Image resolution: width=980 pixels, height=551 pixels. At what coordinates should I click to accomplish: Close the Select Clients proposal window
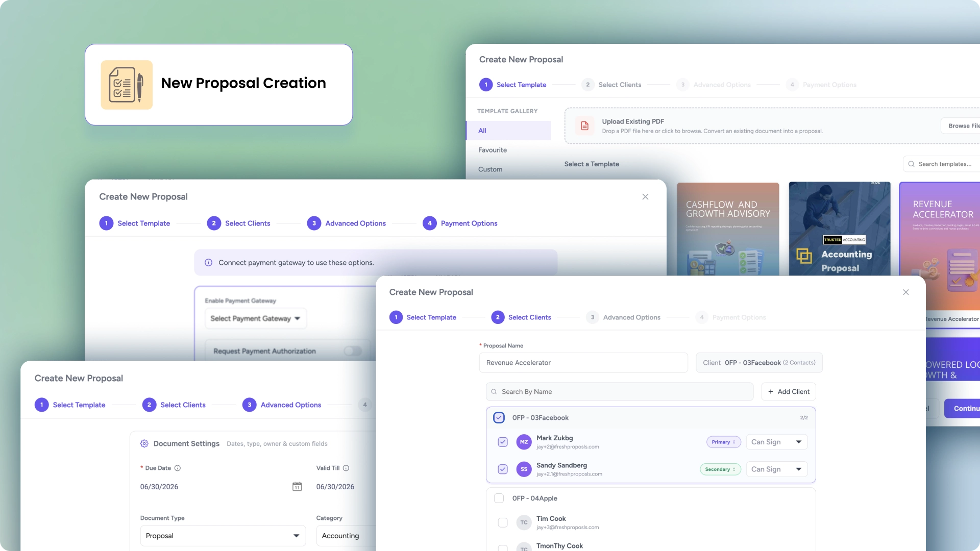click(905, 292)
